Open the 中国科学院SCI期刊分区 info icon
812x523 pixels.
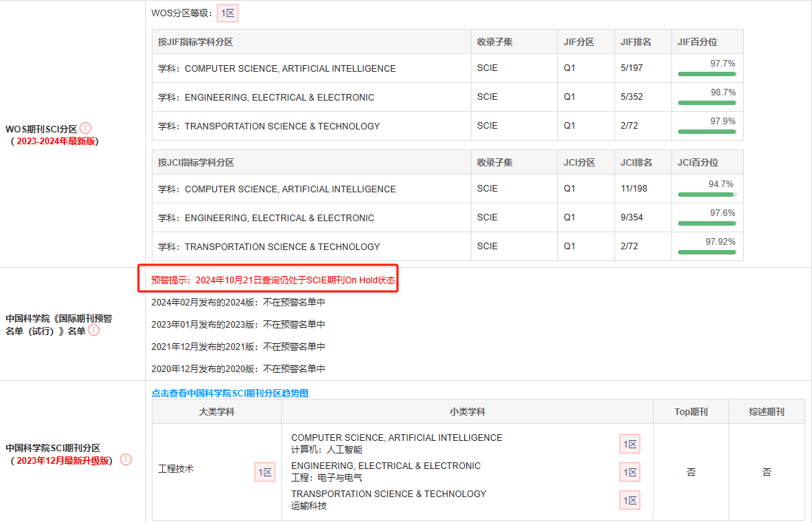pos(125,459)
